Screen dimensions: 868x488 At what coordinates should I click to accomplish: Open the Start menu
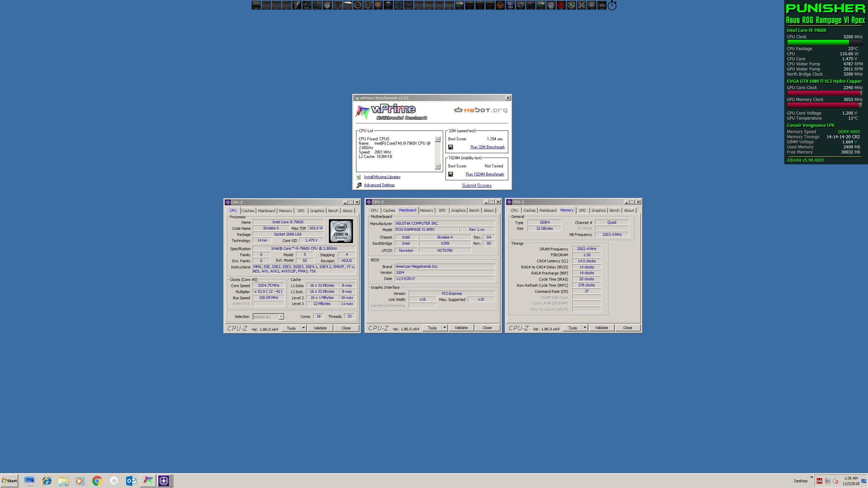[x=9, y=481]
